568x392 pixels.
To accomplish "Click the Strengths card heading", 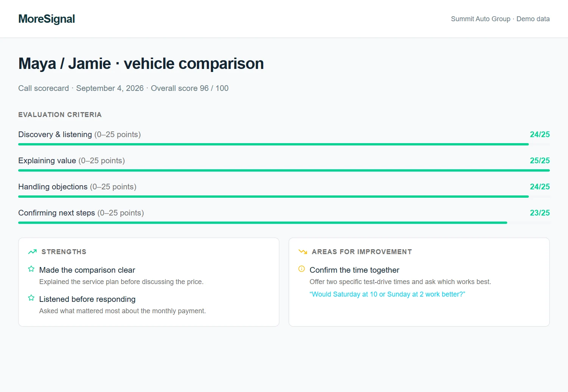I will point(64,252).
